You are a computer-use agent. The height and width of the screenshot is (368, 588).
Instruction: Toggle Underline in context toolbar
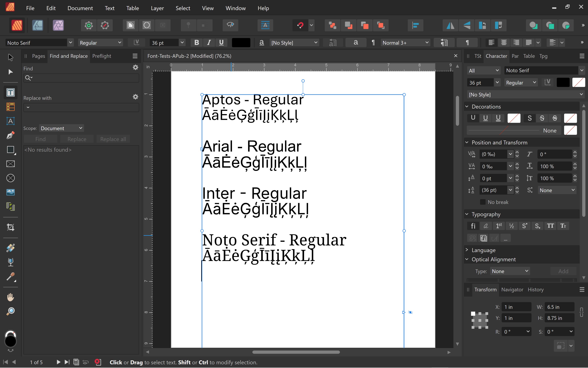(221, 43)
